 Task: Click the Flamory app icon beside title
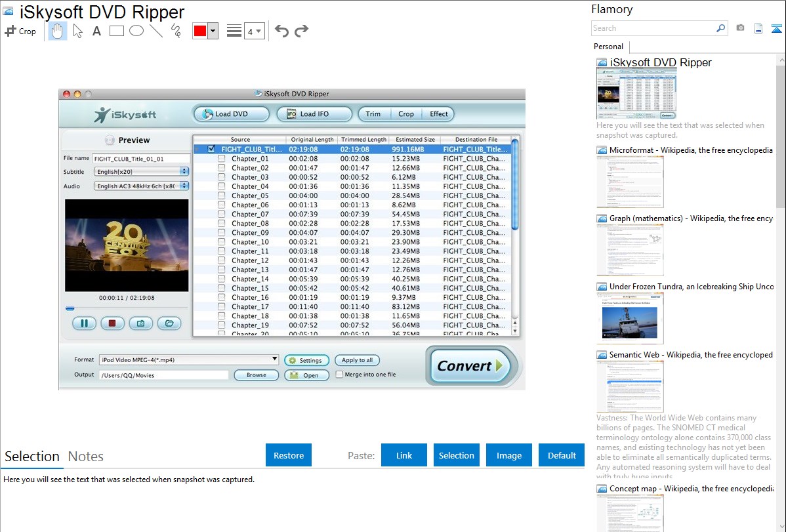8,11
